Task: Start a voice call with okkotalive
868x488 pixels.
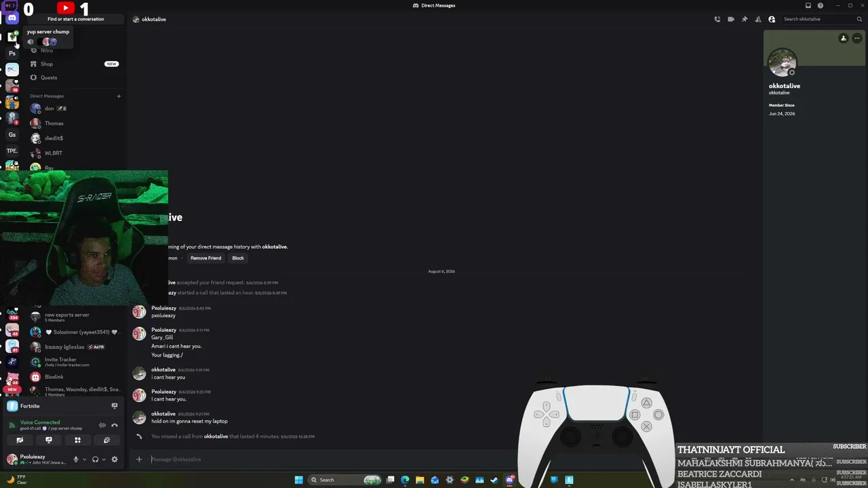Action: [x=717, y=19]
